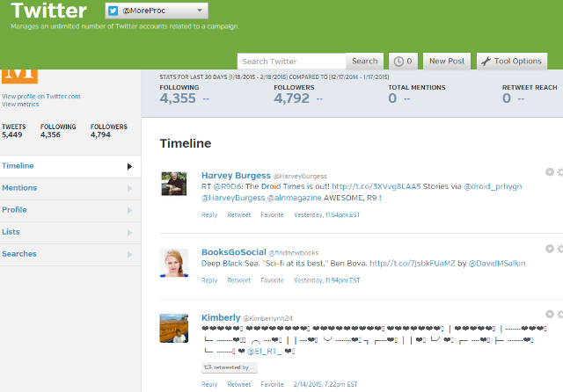Open Harvey Burgess tweet timestamp link

click(x=326, y=214)
